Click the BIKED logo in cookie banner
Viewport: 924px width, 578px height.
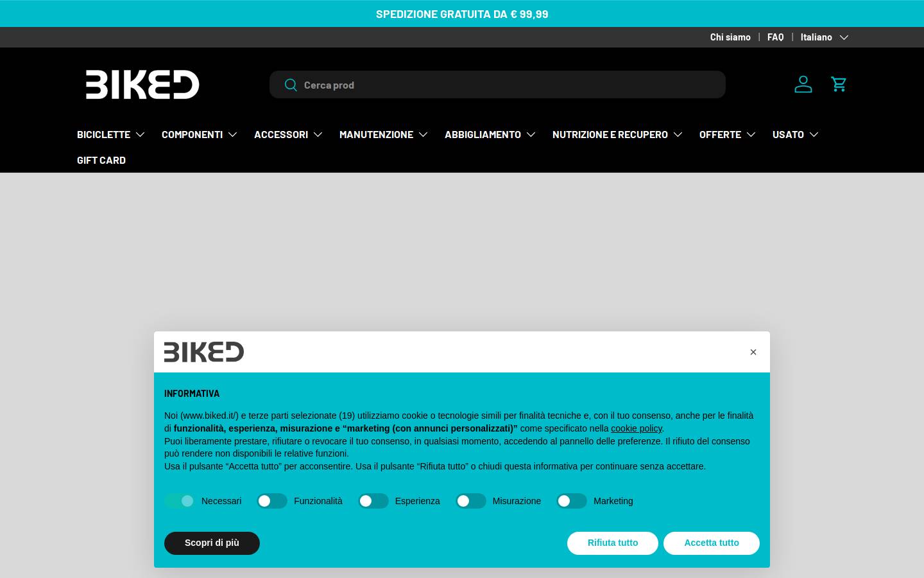(204, 352)
